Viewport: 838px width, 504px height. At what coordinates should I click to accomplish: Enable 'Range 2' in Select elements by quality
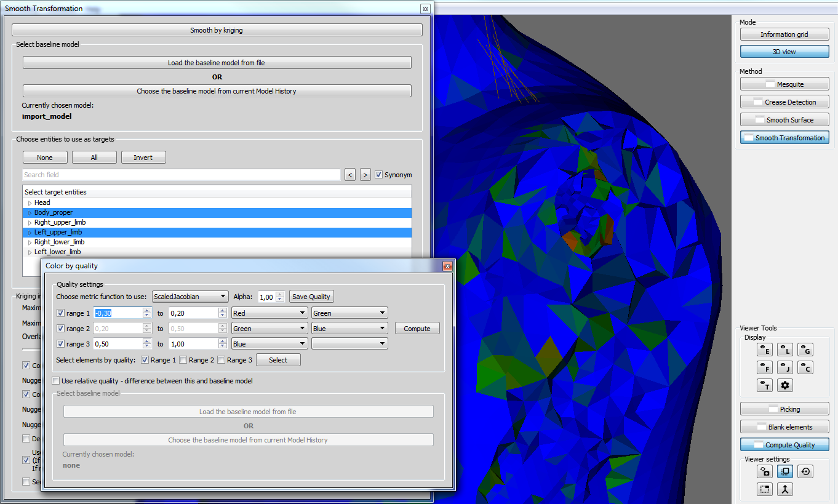183,360
